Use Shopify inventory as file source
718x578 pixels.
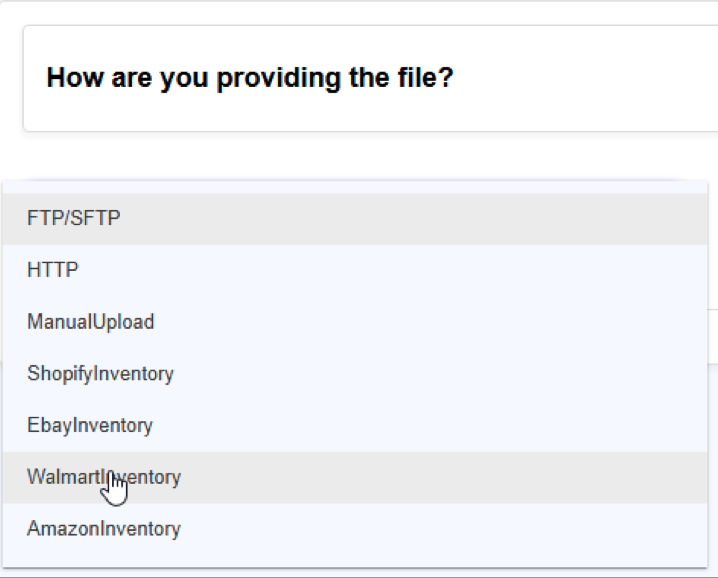pyautogui.click(x=355, y=374)
